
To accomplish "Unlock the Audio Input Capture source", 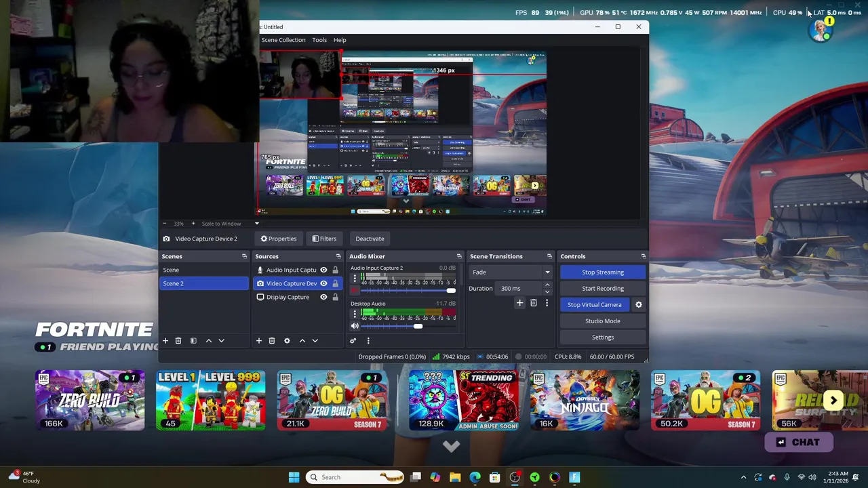I will [x=335, y=270].
